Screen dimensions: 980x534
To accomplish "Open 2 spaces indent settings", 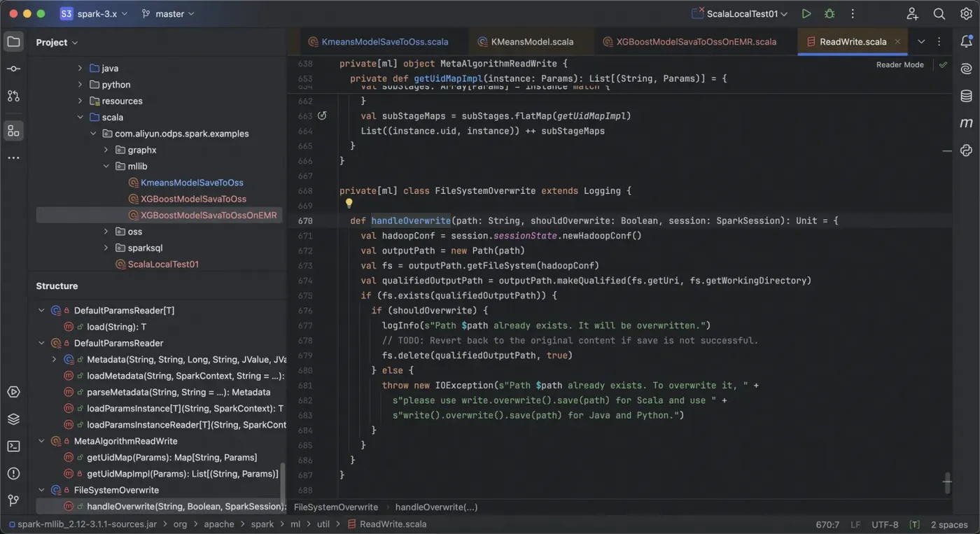I will coord(949,524).
